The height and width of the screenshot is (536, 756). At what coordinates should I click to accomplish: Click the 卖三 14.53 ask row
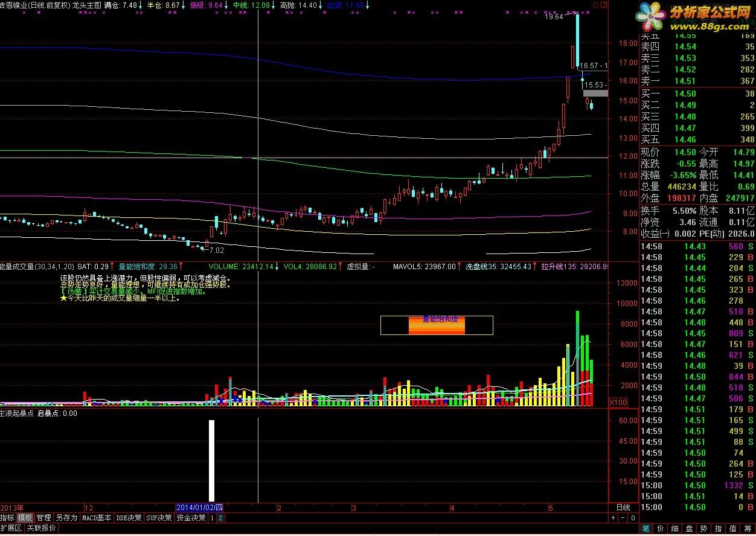pyautogui.click(x=697, y=58)
